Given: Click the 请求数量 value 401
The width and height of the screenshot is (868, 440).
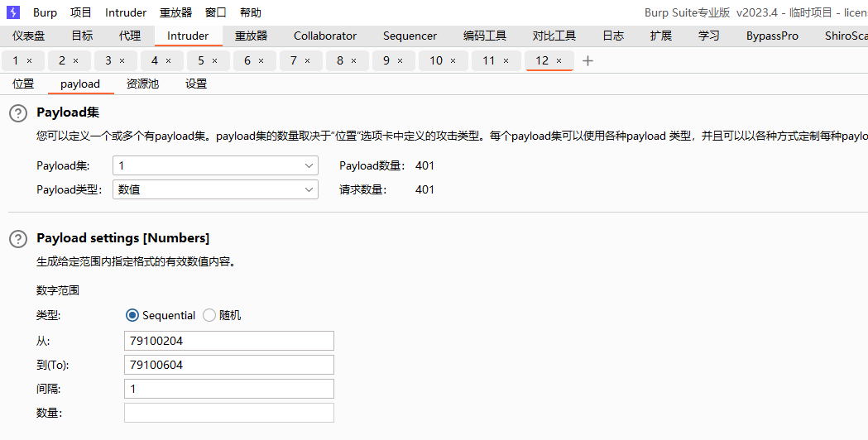Looking at the screenshot, I should (x=424, y=189).
